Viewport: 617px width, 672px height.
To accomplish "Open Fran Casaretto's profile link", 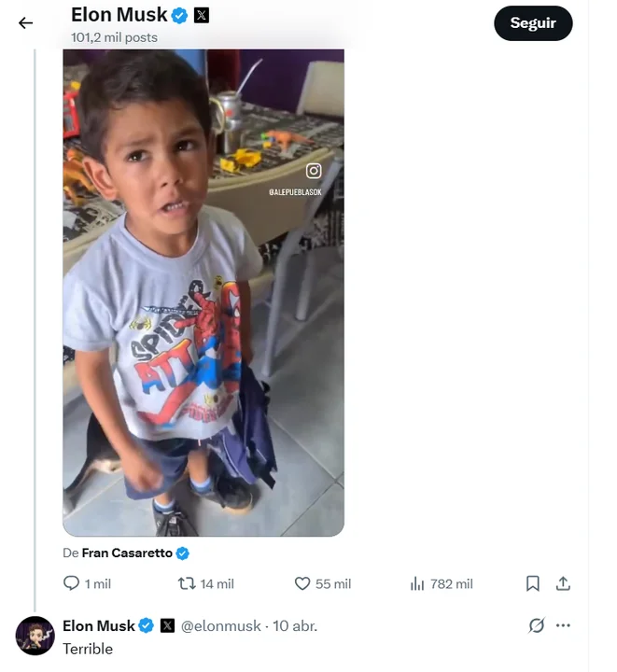I will (x=127, y=553).
